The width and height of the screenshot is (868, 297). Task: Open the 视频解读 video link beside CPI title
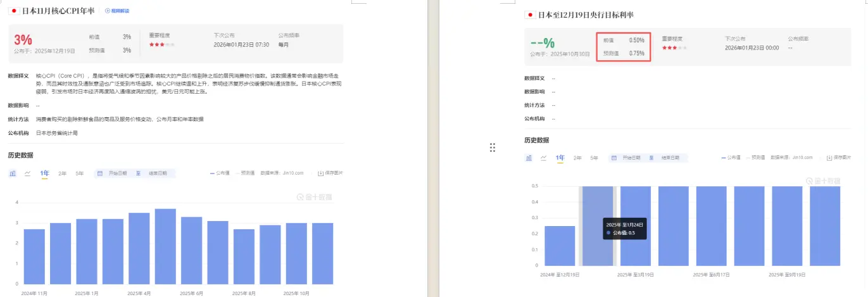point(118,11)
